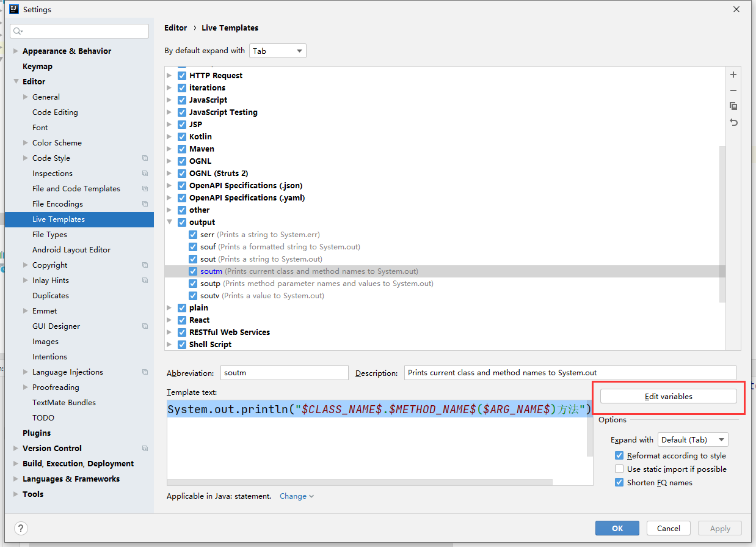Dismiss the dialog with Cancel
This screenshot has height=547, width=756.
(669, 528)
